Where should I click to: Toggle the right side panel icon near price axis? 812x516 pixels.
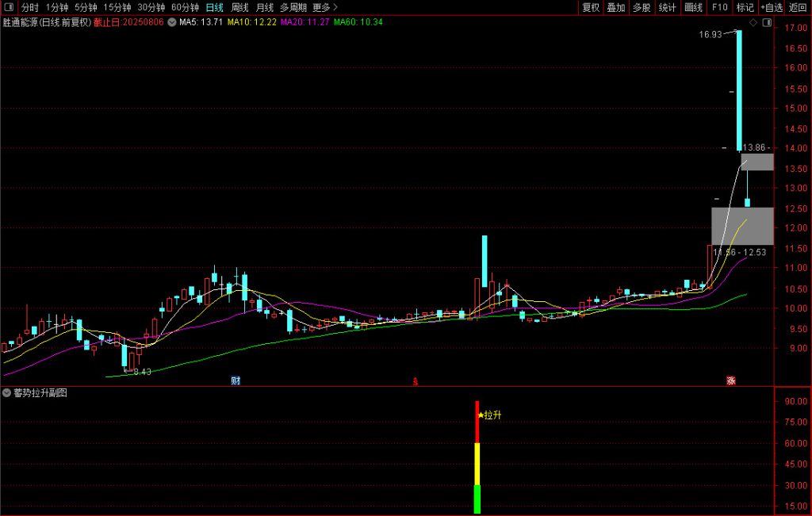(765, 22)
